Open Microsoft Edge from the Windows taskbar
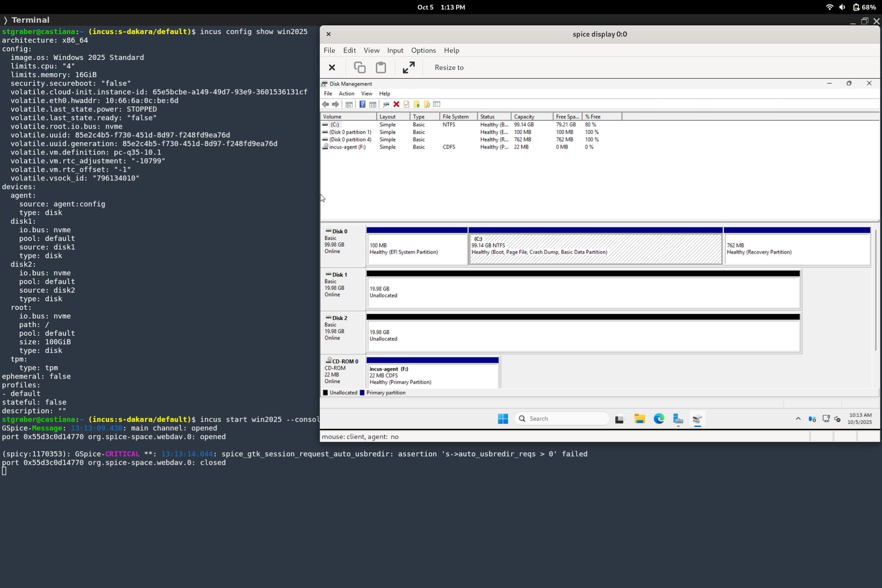Image resolution: width=882 pixels, height=588 pixels. pos(659,418)
